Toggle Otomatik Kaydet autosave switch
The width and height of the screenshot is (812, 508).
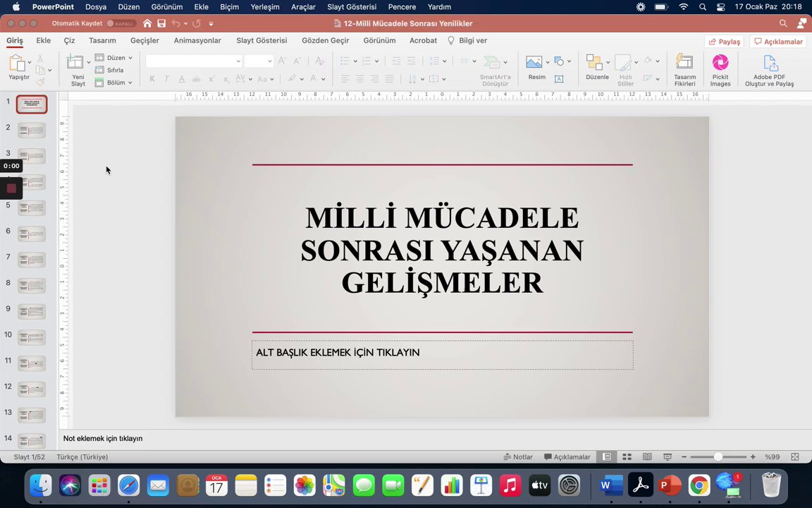pyautogui.click(x=120, y=23)
